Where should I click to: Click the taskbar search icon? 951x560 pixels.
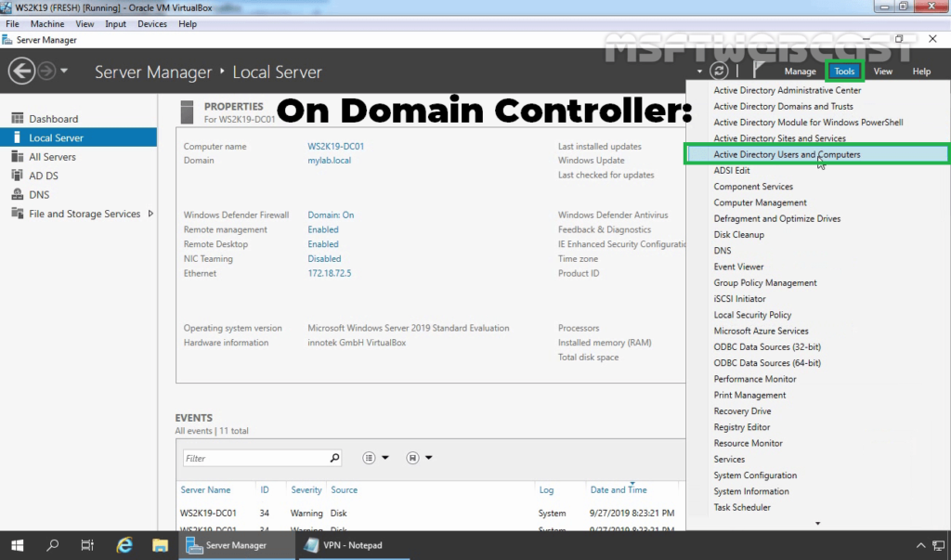tap(53, 545)
